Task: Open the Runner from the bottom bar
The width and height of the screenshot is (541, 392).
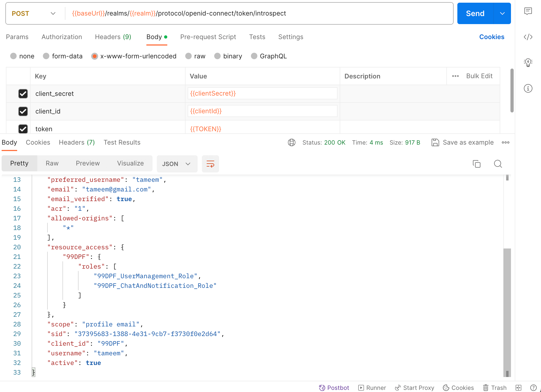Action: coord(372,387)
